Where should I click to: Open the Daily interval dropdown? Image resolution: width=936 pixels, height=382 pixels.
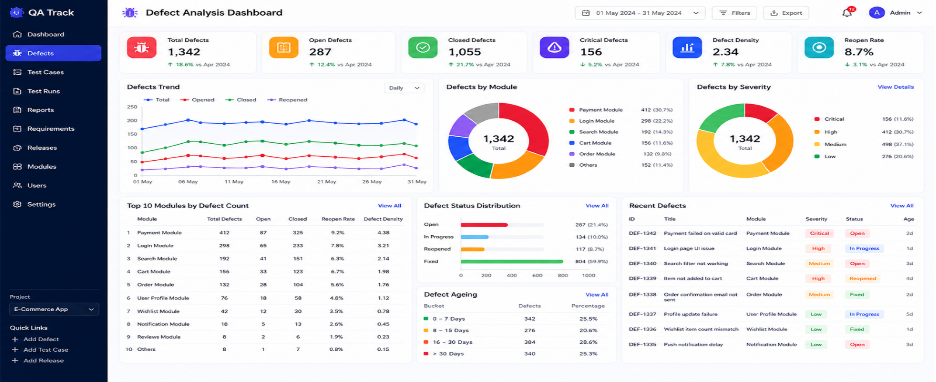(x=405, y=88)
